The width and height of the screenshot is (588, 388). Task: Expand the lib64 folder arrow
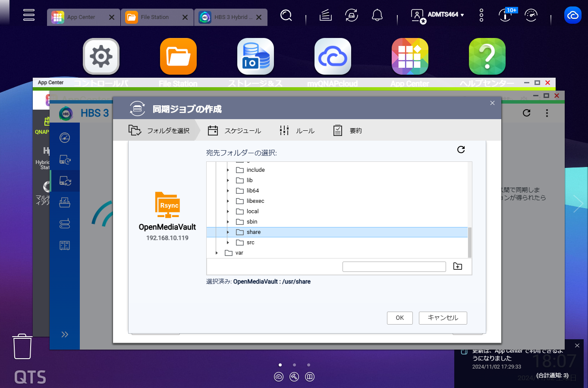(228, 191)
